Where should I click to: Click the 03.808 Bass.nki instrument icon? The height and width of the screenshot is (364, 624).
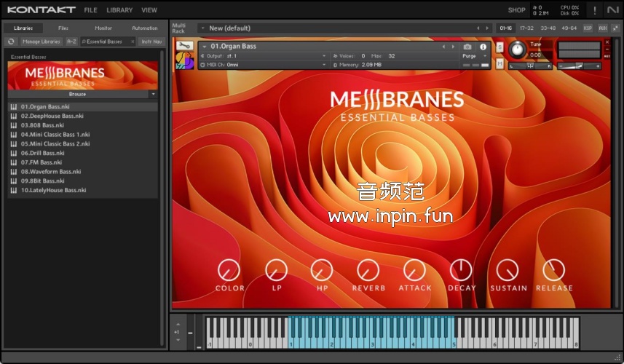pyautogui.click(x=14, y=125)
